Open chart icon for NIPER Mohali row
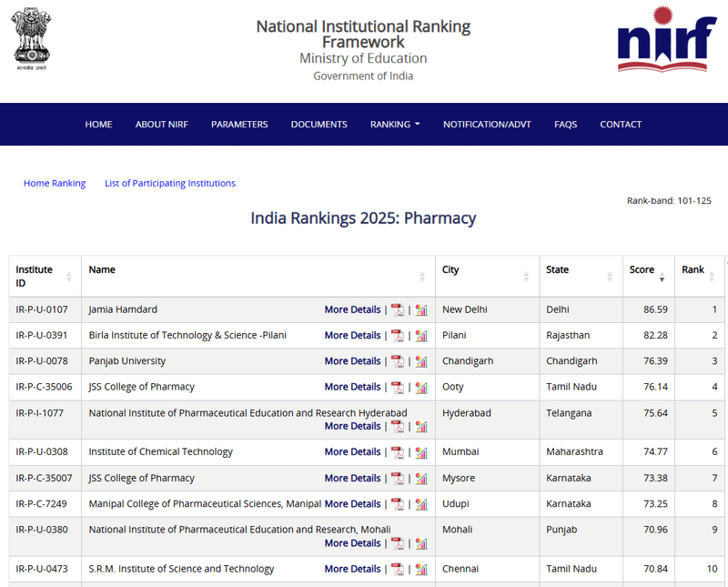The height and width of the screenshot is (587, 728). point(421,543)
